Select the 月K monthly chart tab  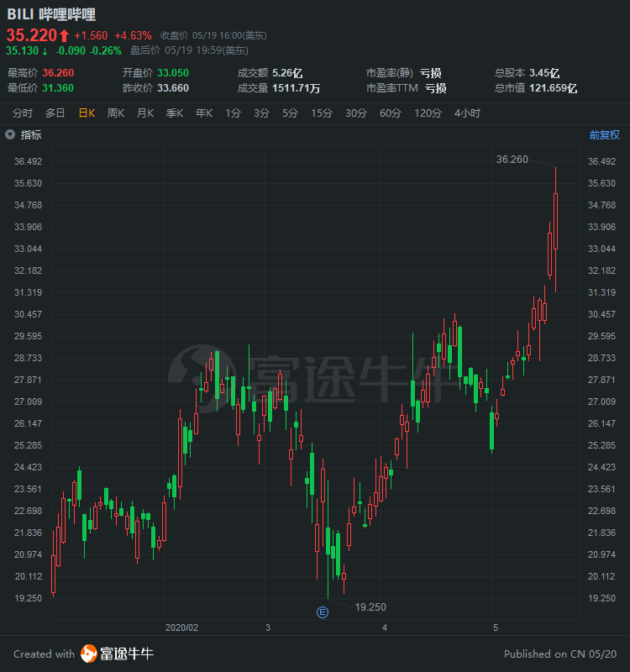coord(145,113)
